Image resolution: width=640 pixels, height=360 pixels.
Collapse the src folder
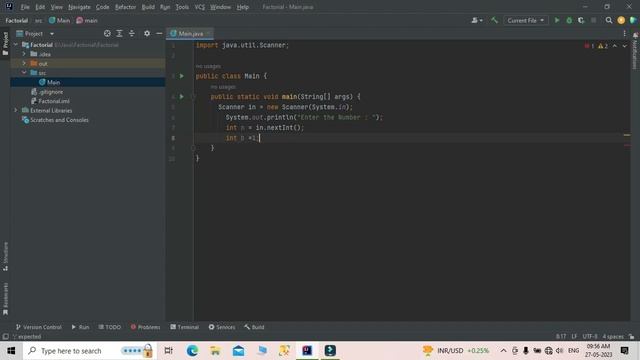point(24,73)
